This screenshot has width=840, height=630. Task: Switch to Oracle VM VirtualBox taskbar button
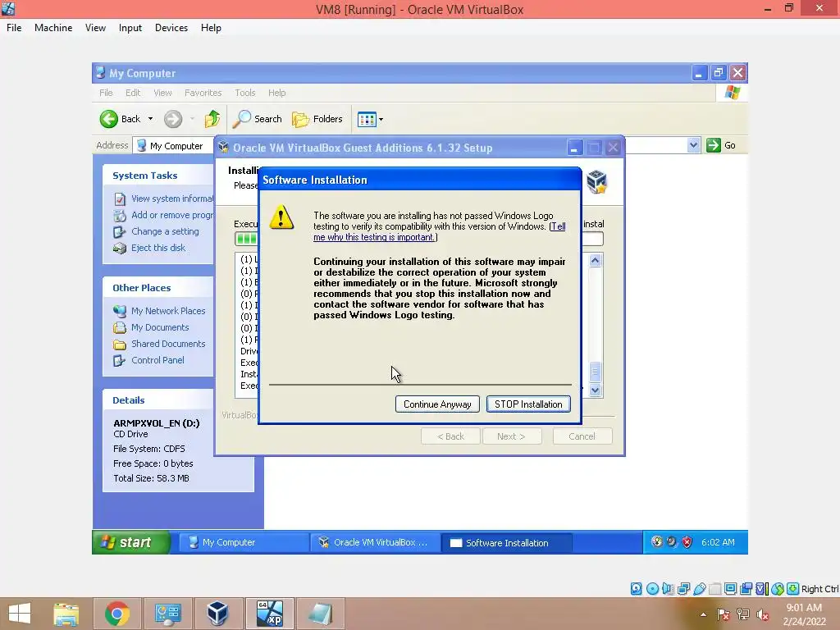(375, 542)
